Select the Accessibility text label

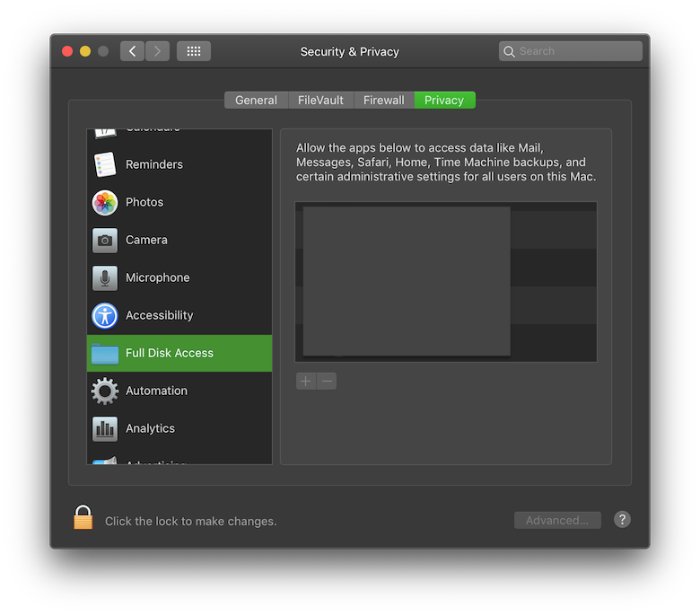160,315
